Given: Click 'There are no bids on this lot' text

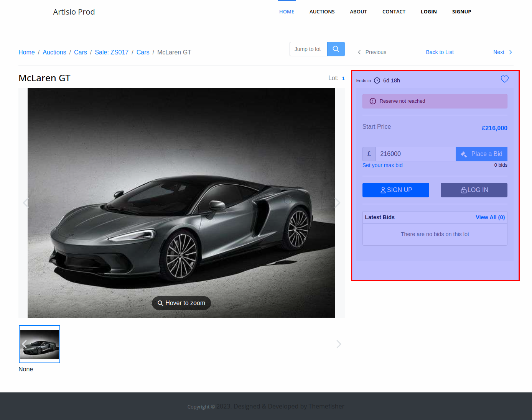Looking at the screenshot, I should [435, 234].
